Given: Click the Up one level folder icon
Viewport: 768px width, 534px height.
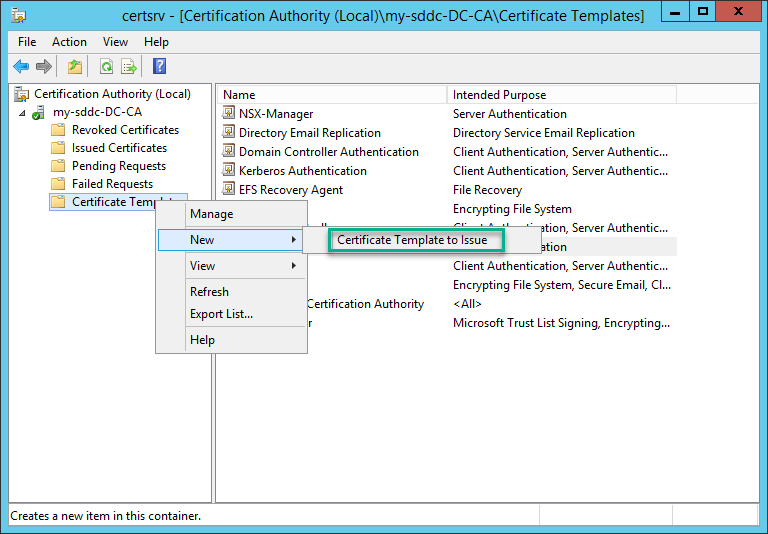Looking at the screenshot, I should coord(75,66).
